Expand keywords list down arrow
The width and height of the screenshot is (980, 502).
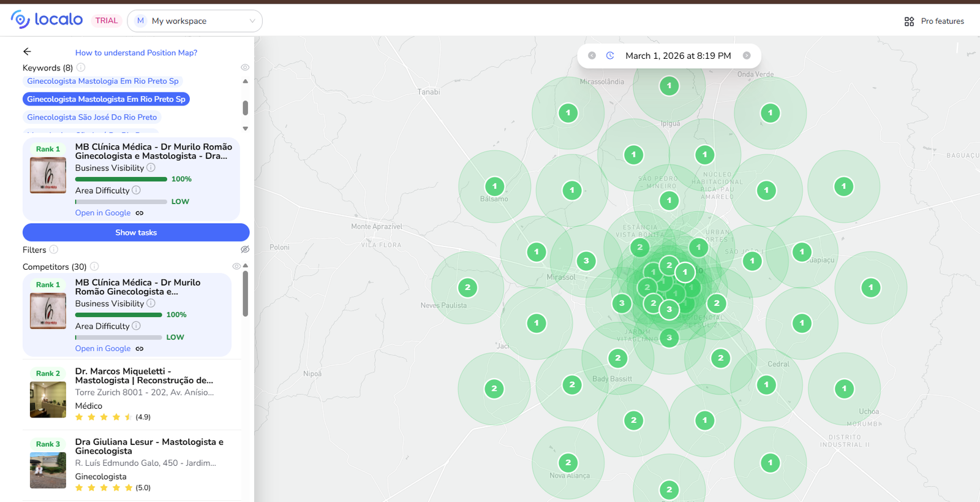point(246,129)
